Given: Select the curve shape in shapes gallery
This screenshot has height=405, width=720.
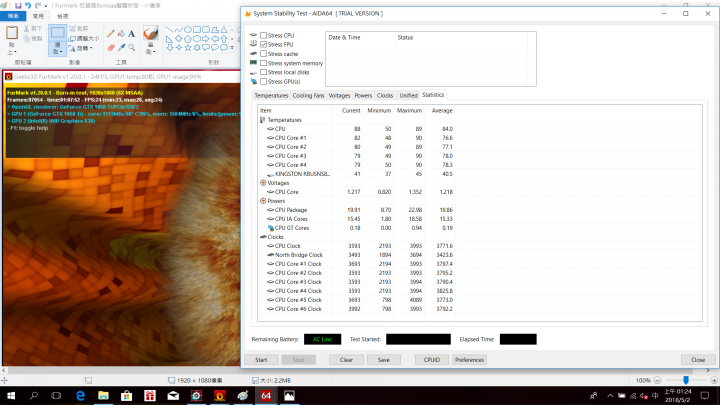Looking at the screenshot, I should [179, 30].
